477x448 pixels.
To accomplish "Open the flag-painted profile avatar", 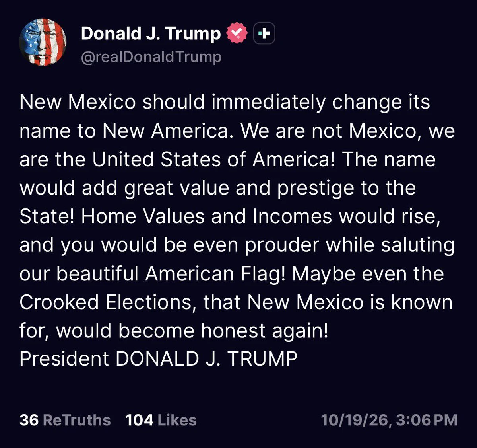I will pos(43,42).
